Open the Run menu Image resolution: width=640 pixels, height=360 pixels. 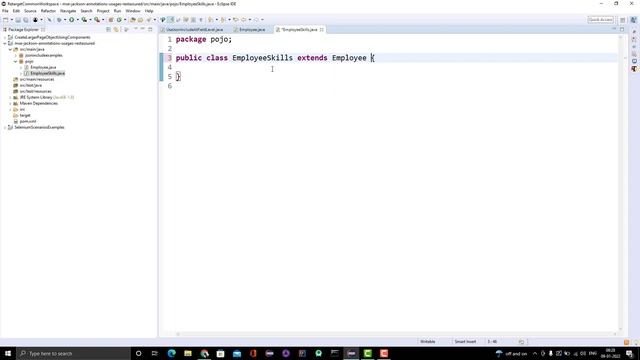coord(118,11)
